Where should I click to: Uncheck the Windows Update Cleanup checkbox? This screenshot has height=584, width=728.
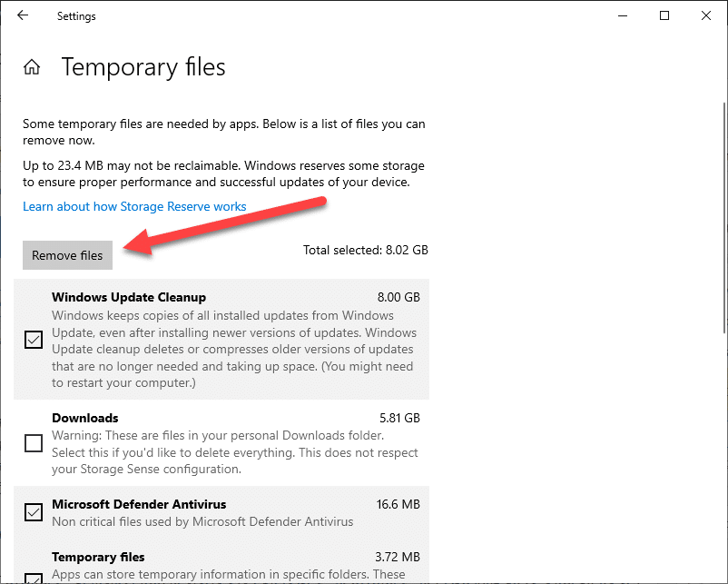pos(34,341)
